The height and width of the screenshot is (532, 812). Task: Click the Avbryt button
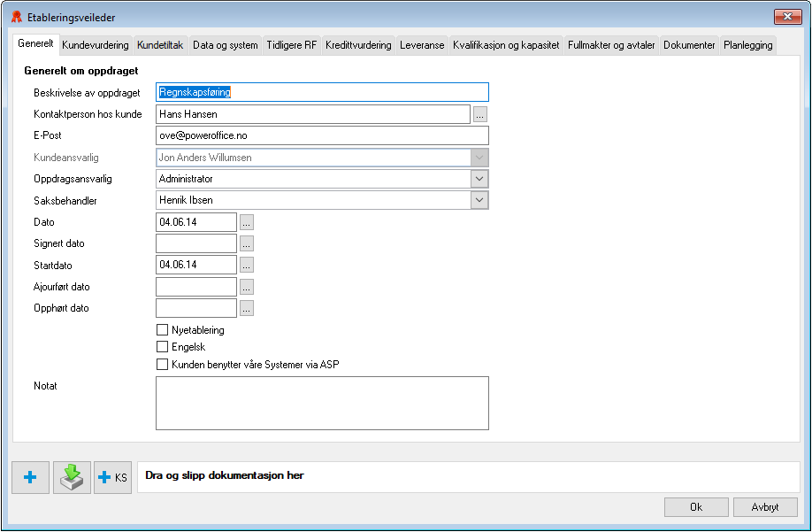click(765, 507)
